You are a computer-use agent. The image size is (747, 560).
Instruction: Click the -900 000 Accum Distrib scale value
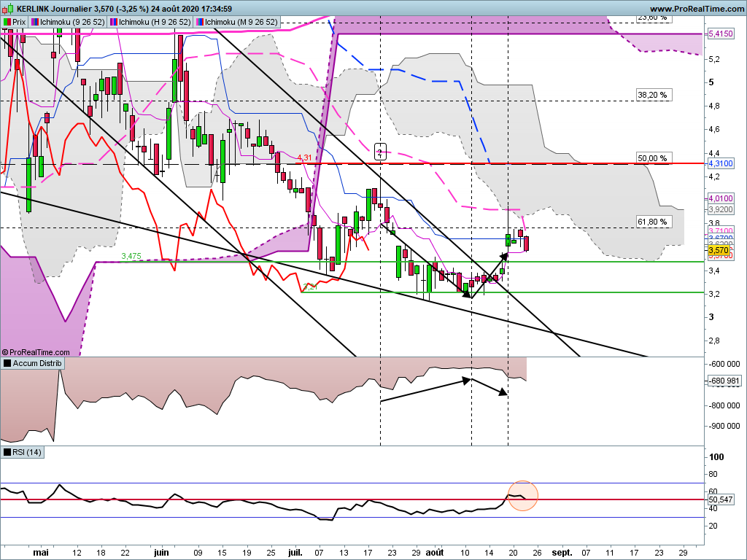(x=724, y=426)
